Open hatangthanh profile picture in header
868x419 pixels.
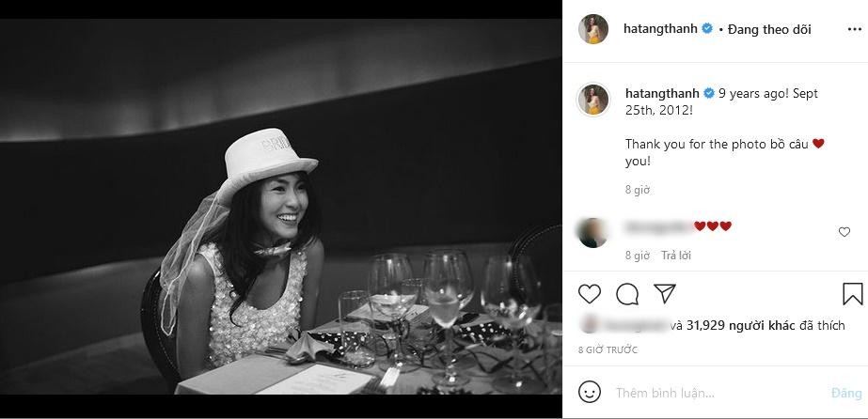(x=593, y=29)
